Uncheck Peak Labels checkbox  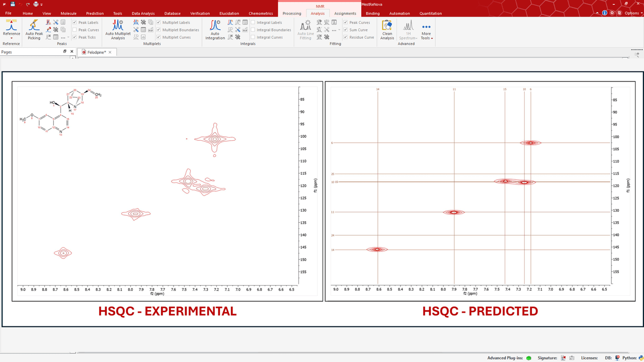coord(74,23)
